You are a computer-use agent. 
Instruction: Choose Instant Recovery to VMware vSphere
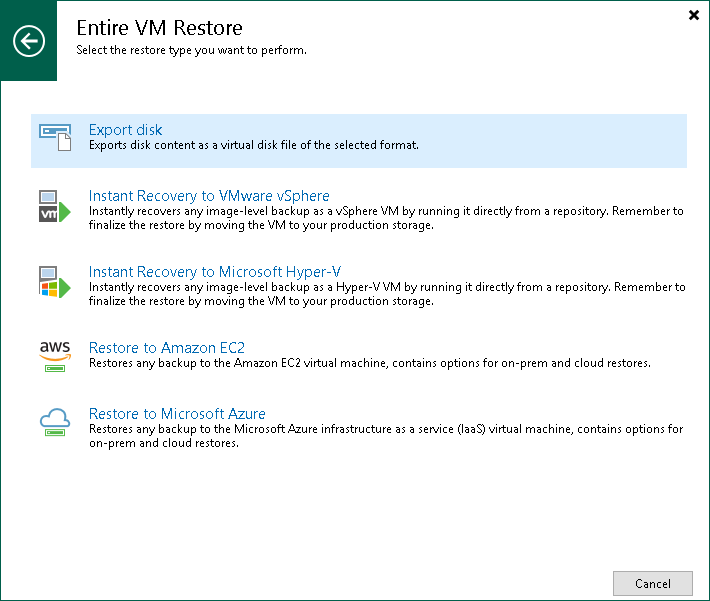coord(209,196)
